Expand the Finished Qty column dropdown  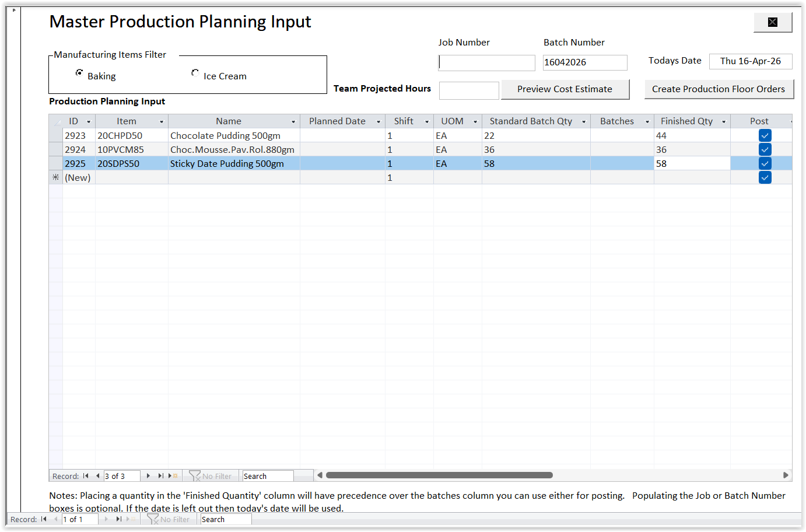pos(724,122)
